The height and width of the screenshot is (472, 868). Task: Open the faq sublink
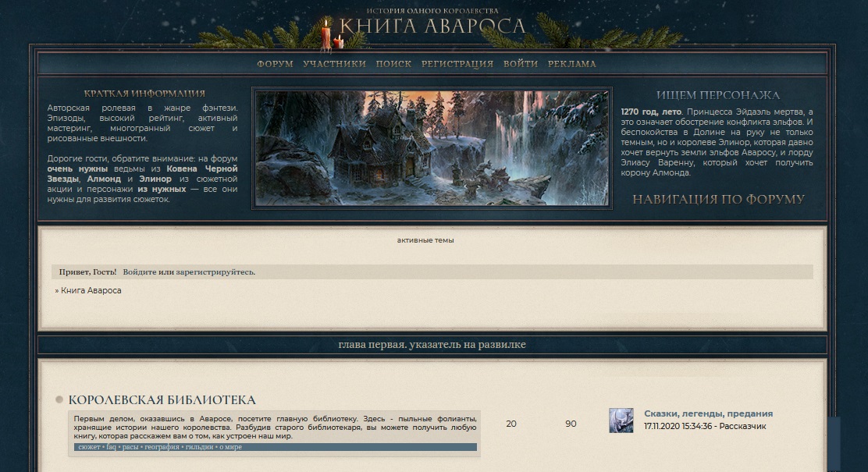(112, 447)
